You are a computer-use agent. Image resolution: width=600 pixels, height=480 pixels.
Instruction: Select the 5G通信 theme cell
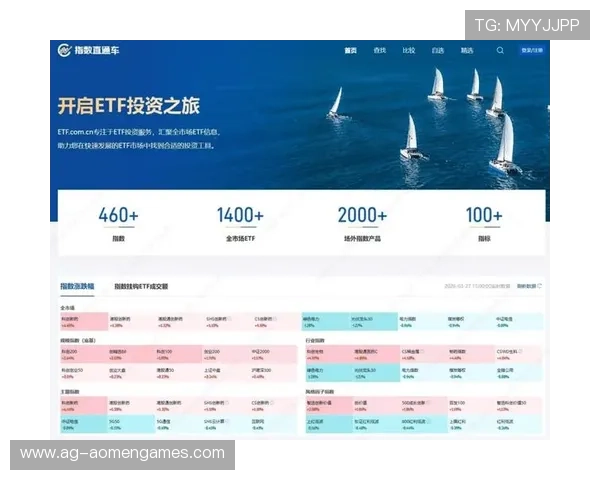click(178, 424)
